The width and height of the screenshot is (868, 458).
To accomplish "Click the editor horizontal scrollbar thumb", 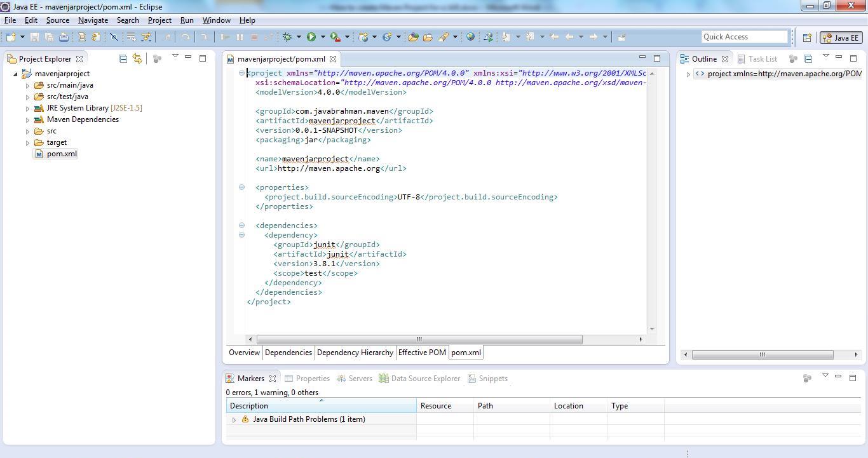I will click(419, 339).
